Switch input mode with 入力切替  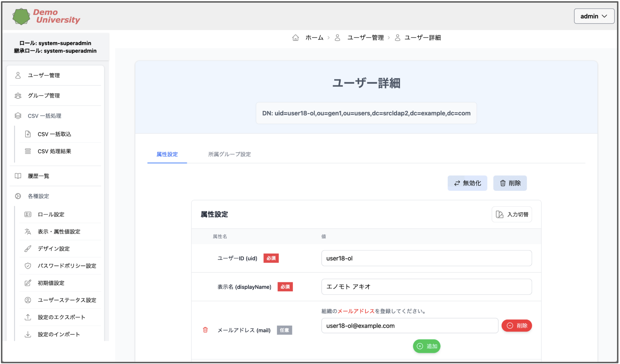[x=512, y=214]
